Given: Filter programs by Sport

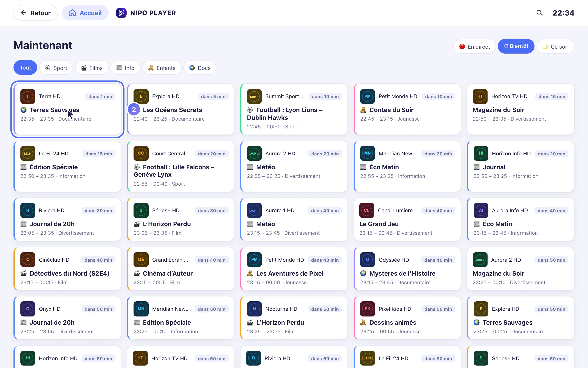Looking at the screenshot, I should click(x=56, y=68).
